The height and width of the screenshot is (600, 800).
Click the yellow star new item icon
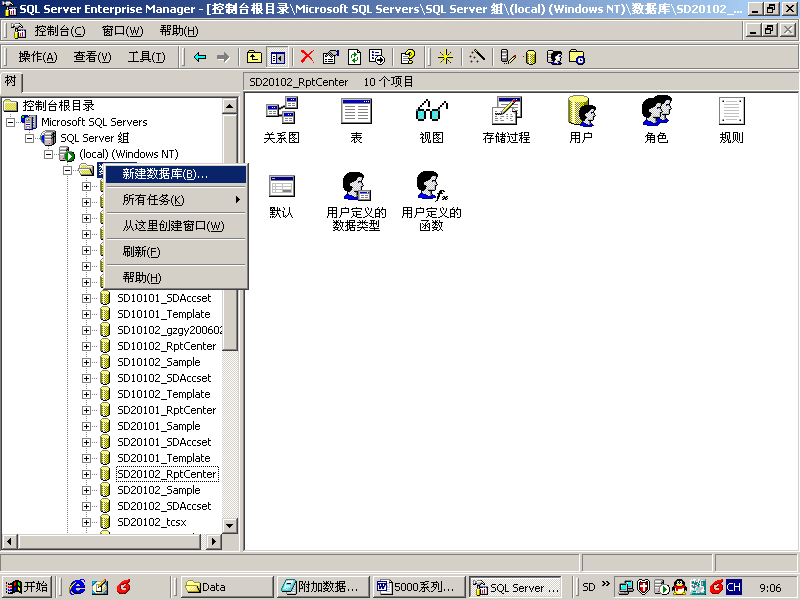(445, 57)
